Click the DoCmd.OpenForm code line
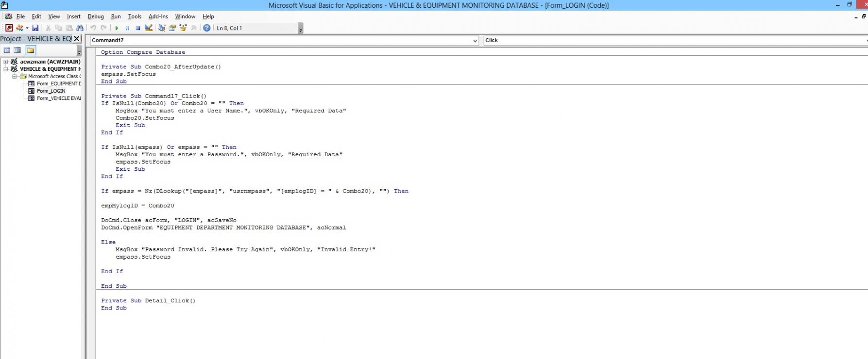The image size is (868, 359). coord(223,228)
